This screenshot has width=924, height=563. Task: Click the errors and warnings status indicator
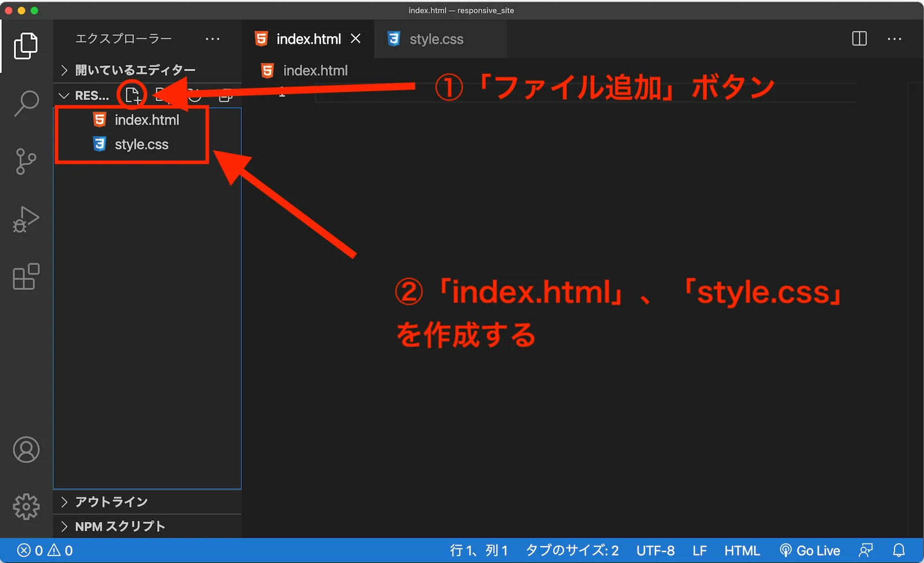pos(43,550)
